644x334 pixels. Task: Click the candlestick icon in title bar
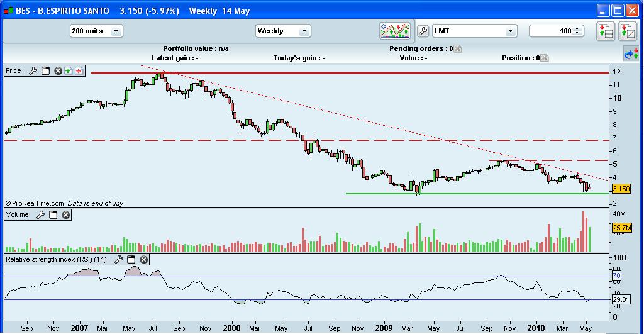click(x=8, y=11)
